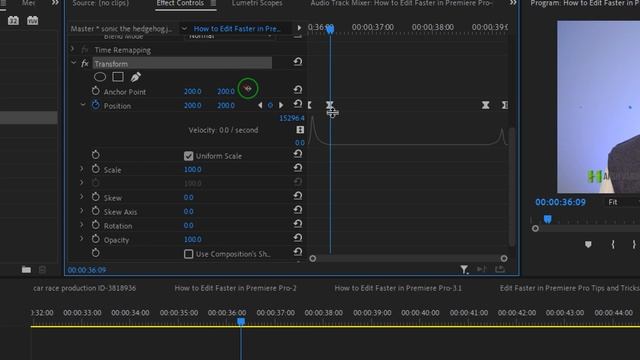Toggle Anchor Point animation stopwatch

(96, 91)
